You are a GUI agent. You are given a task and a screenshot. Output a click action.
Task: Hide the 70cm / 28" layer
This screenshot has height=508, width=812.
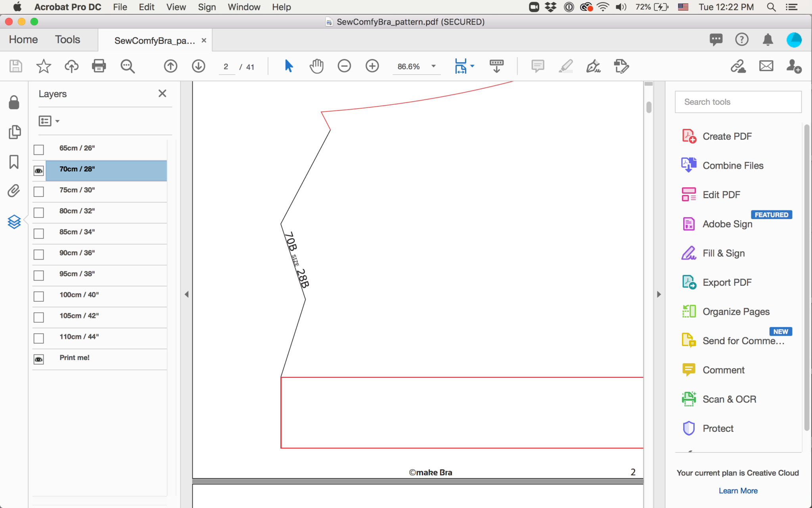tap(39, 171)
